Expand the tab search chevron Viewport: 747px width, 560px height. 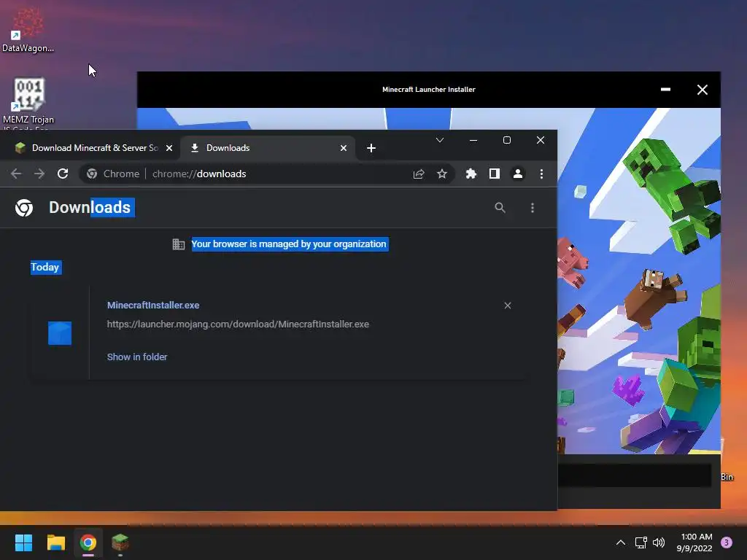coord(440,140)
